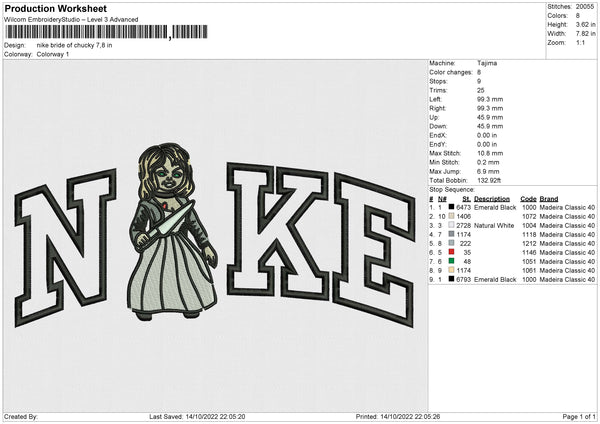Click the 'Created By:' footer label
This screenshot has height=424, width=600.
(21, 417)
